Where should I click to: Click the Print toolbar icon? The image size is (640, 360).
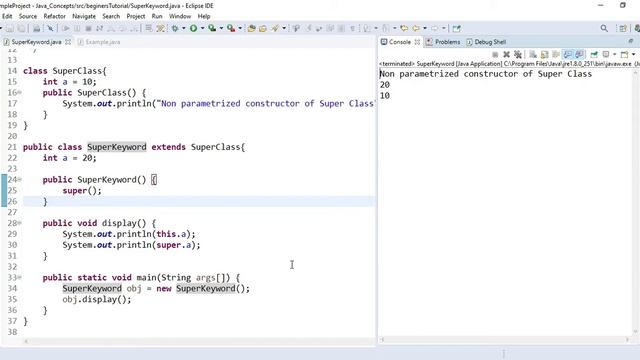click(x=36, y=28)
